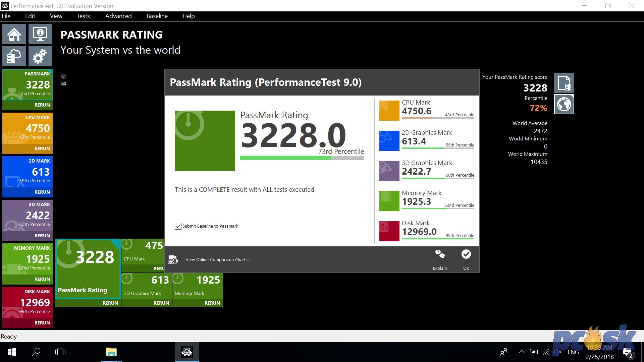The height and width of the screenshot is (362, 644).
Task: Click the CPU Mark 43rd percentile bar
Action: point(438,118)
